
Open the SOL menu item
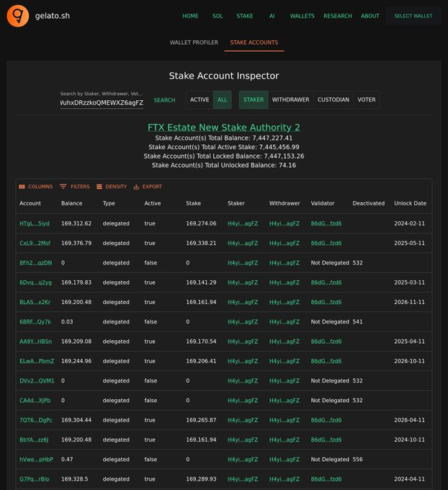tap(218, 16)
